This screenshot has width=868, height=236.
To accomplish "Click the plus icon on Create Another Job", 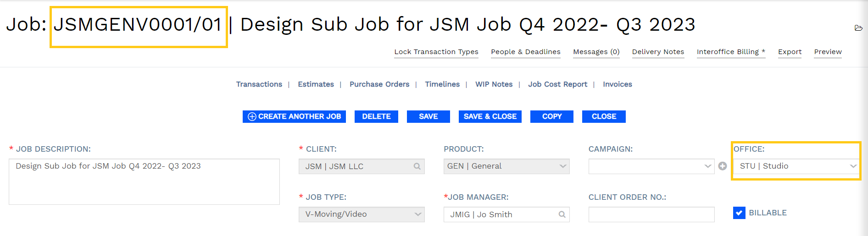I will coord(252,116).
